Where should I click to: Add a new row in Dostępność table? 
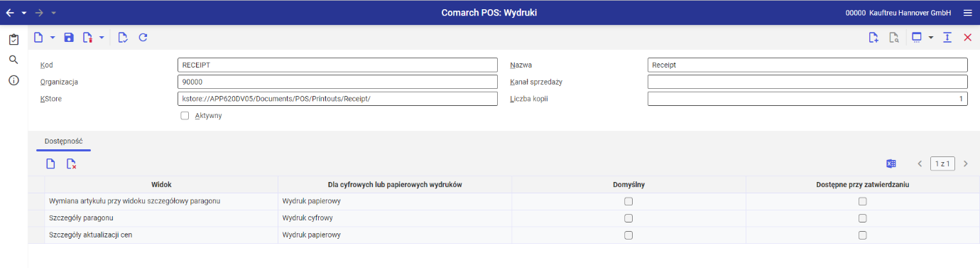50,164
